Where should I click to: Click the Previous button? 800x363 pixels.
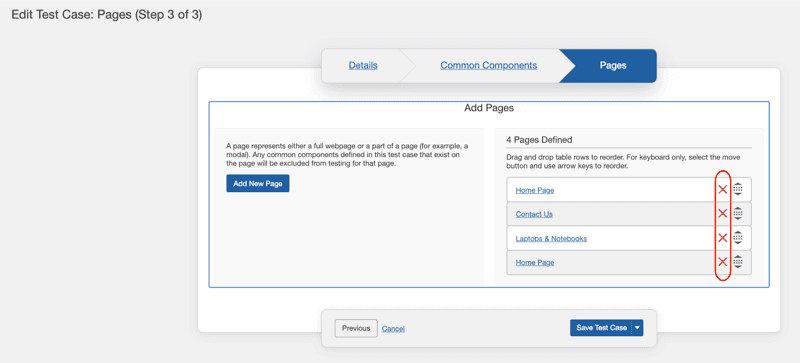tap(356, 328)
